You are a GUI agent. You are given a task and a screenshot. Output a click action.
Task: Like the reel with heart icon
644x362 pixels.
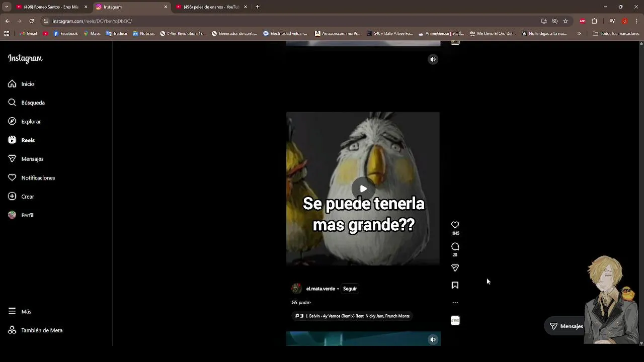[x=455, y=225]
